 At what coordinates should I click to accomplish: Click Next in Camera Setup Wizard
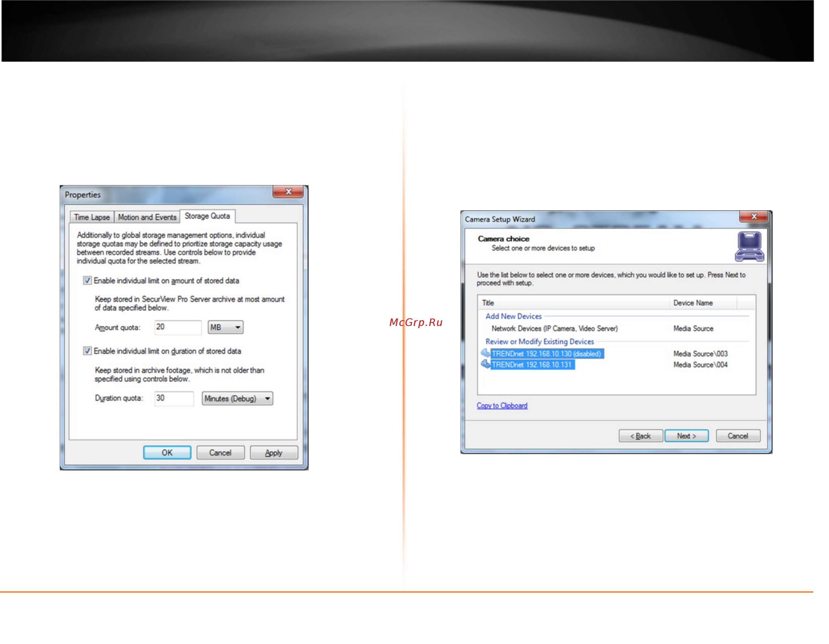point(686,436)
